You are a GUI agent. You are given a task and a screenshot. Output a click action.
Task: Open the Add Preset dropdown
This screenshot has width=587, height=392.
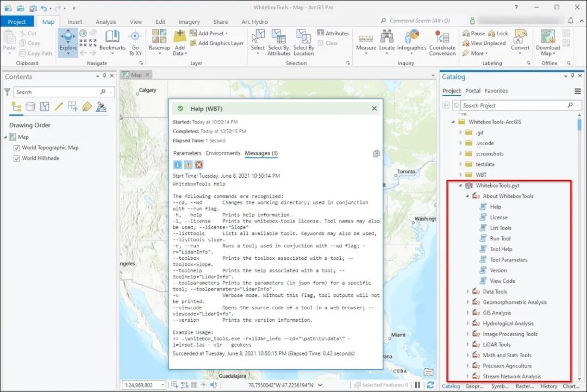(x=211, y=33)
